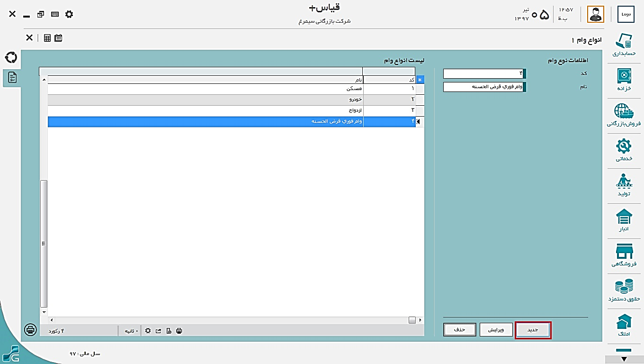This screenshot has width=644, height=364.
Task: Select the وام فوري قرض الحسنه list row
Action: pyautogui.click(x=232, y=121)
